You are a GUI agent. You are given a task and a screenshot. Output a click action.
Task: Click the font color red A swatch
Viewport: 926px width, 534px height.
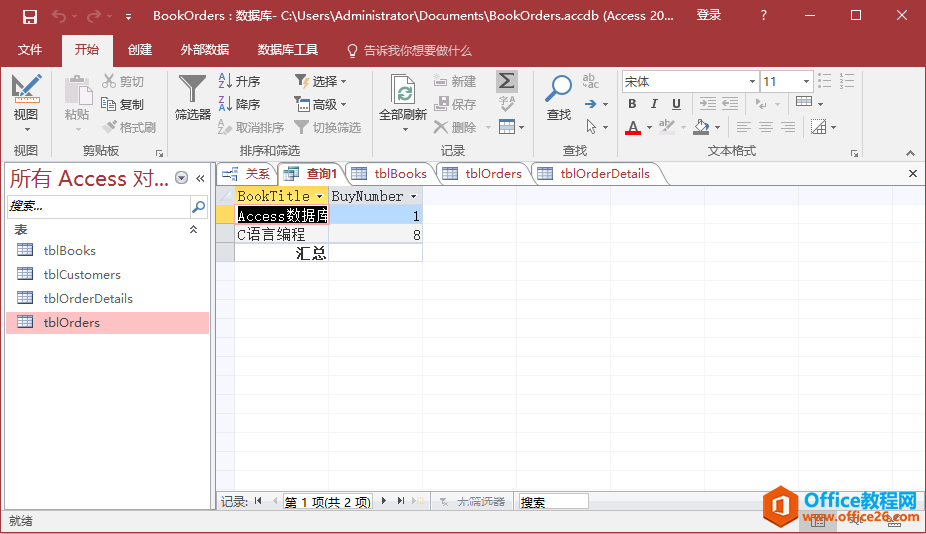[x=632, y=128]
